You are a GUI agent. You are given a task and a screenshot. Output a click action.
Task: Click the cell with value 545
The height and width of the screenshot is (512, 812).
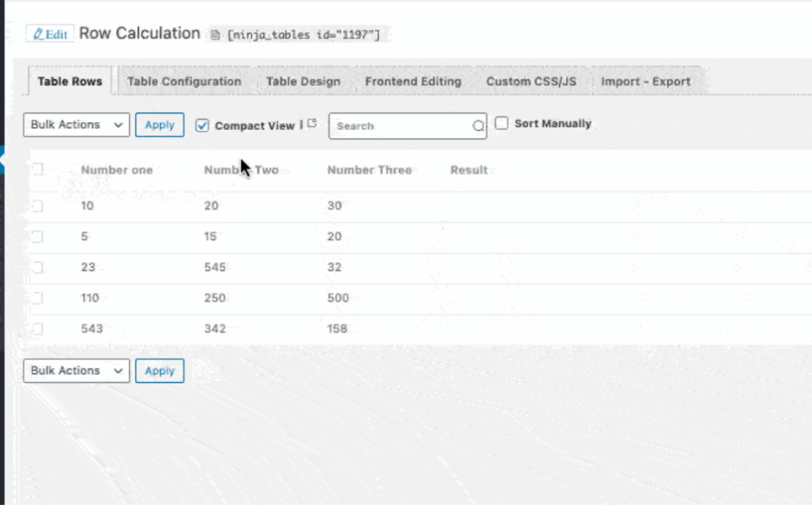click(x=215, y=267)
